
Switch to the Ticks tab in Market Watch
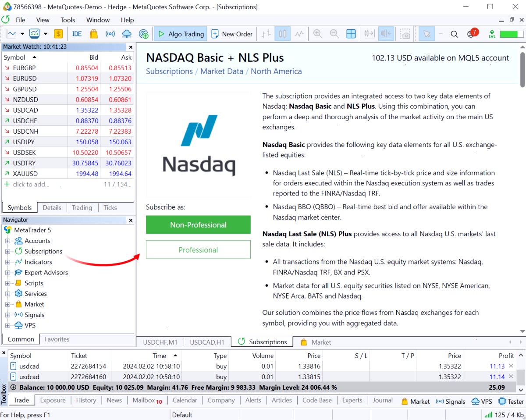coord(110,207)
